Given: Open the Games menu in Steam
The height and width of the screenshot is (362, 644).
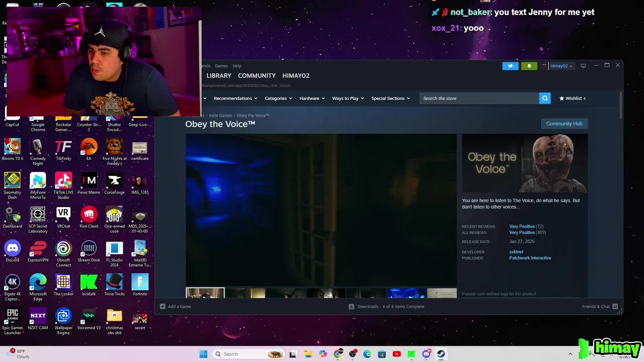Looking at the screenshot, I should click(x=221, y=66).
